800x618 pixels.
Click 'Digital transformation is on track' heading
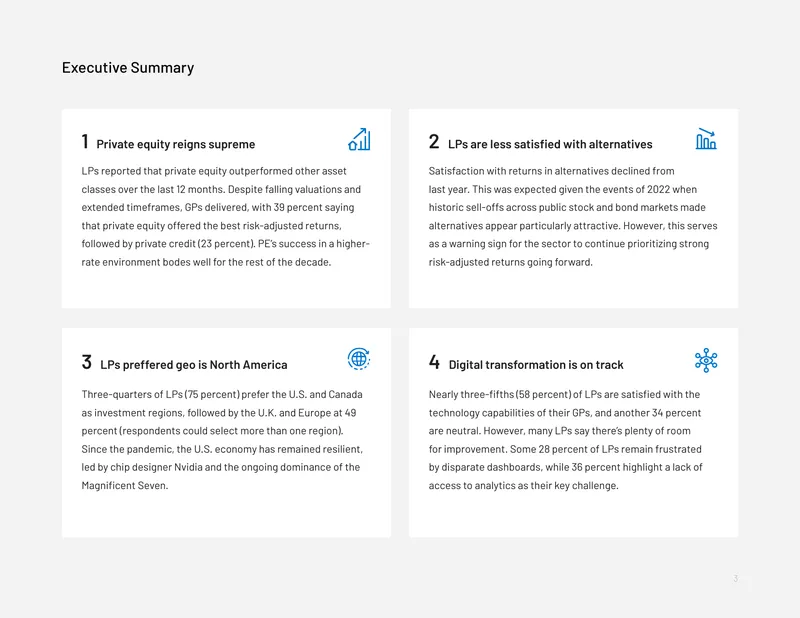pyautogui.click(x=536, y=365)
